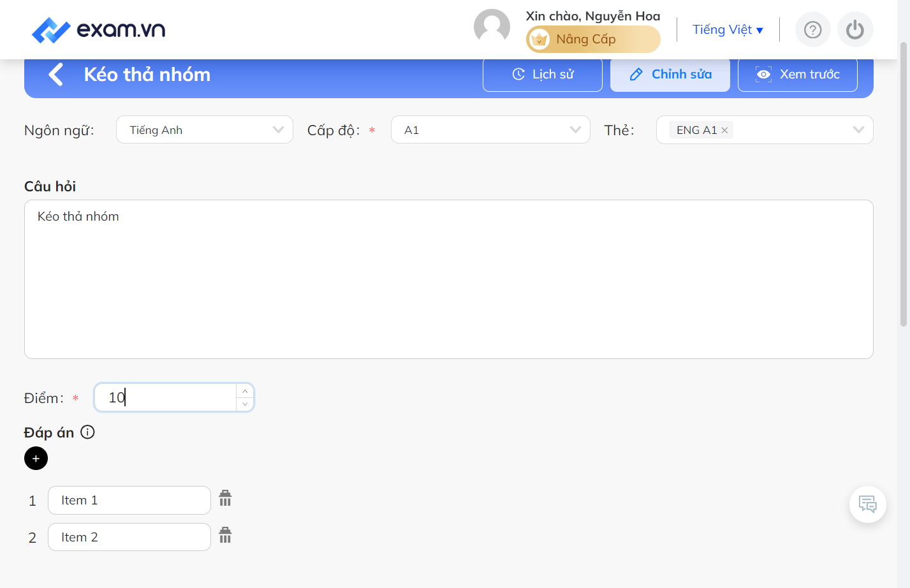Edit the Item 2 answer field

pos(129,537)
